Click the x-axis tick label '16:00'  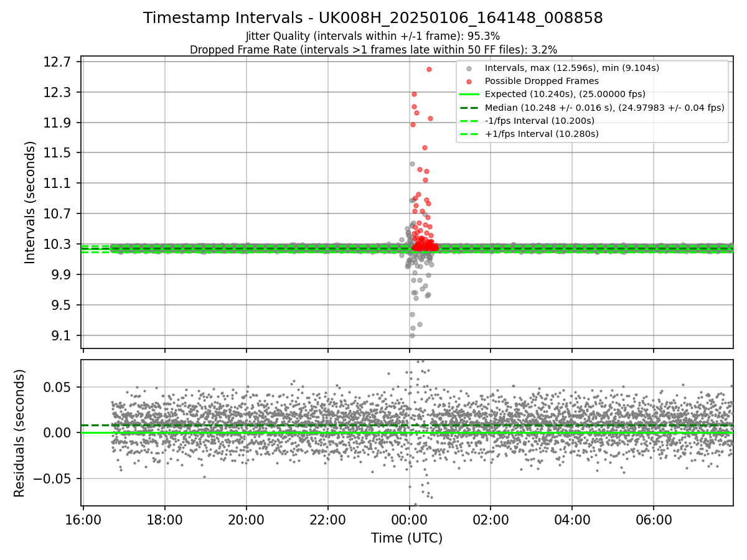[83, 520]
